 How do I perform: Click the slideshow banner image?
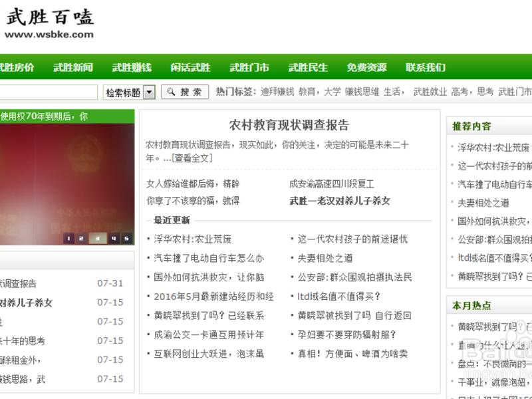67,184
